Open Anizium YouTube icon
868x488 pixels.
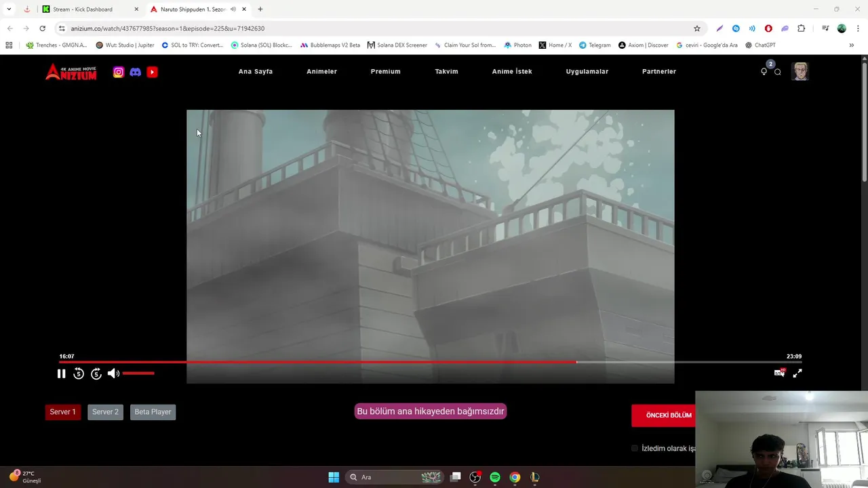[x=152, y=72]
